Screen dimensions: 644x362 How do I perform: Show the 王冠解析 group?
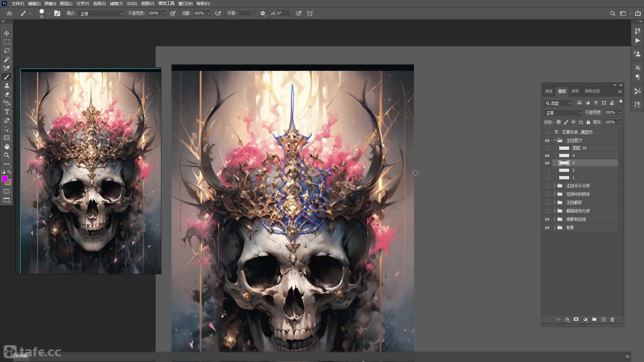tap(547, 202)
